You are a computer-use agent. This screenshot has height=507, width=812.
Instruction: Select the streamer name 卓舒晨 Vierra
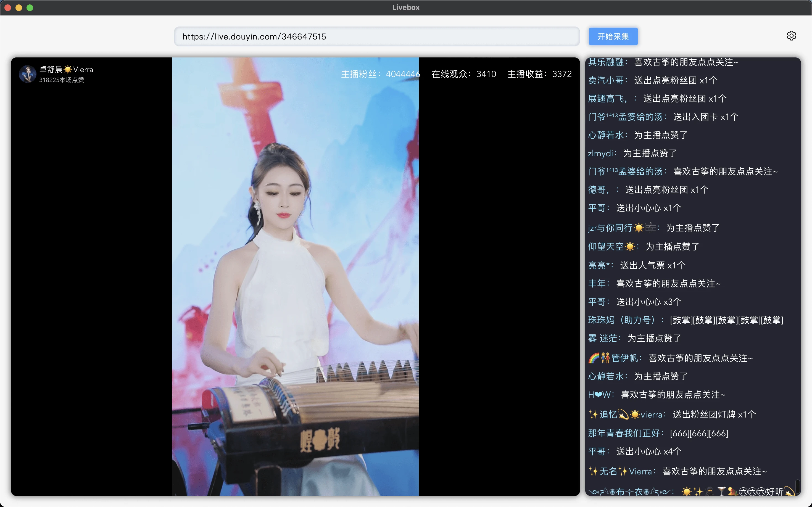66,69
